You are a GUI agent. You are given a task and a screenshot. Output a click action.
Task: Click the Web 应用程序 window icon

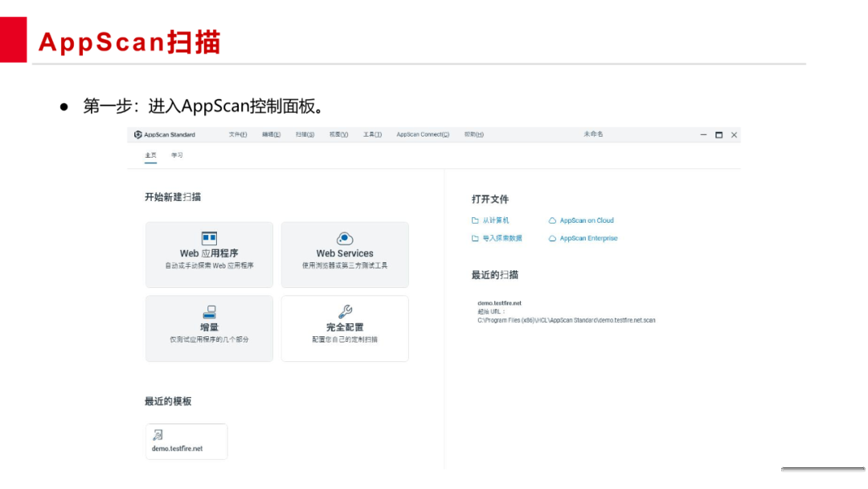(209, 238)
